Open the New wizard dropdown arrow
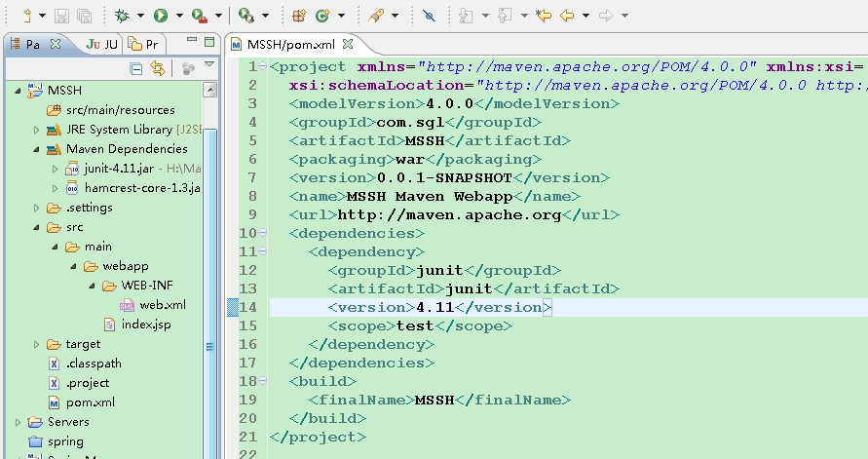868x459 pixels. coord(42,16)
